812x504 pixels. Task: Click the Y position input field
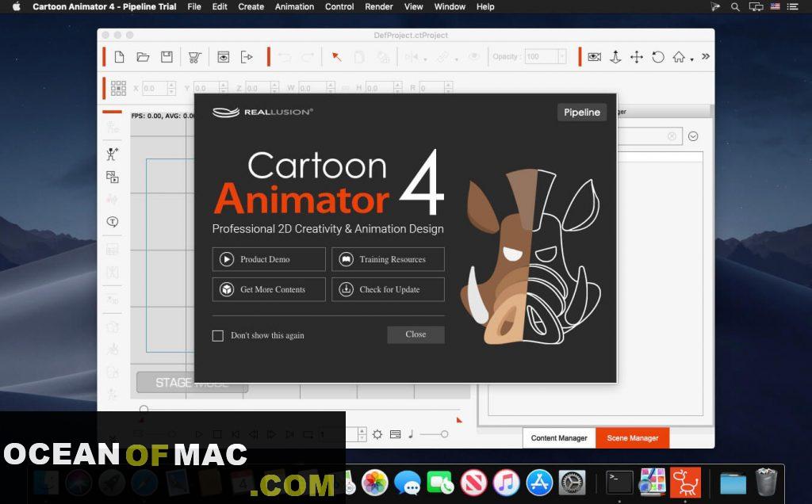click(x=205, y=88)
